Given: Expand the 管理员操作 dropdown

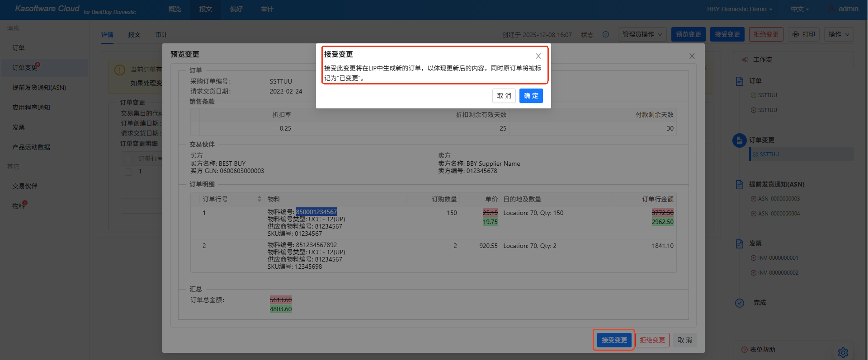Looking at the screenshot, I should [642, 34].
